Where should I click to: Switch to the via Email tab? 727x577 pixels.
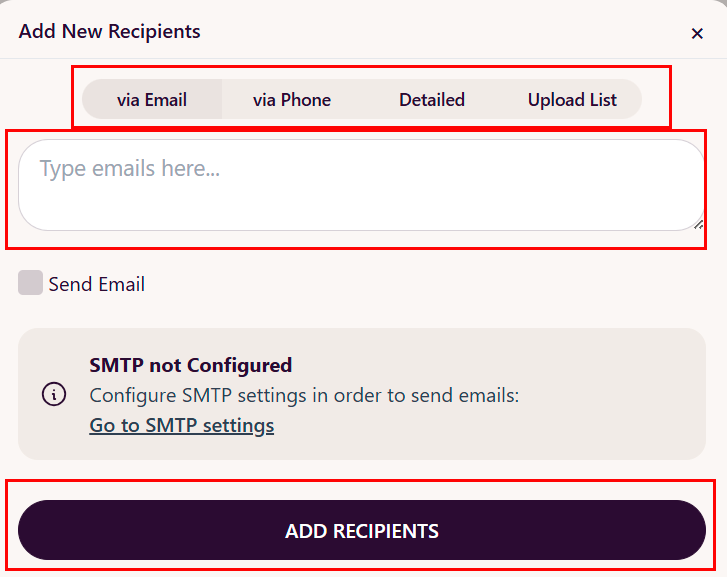point(152,100)
